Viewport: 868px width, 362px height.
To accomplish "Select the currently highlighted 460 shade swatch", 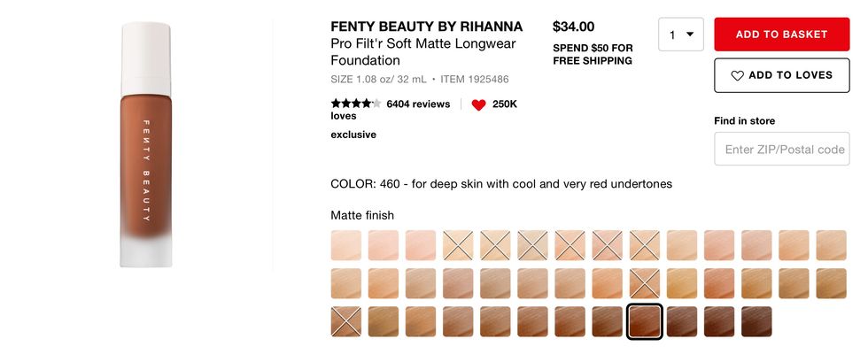I will tap(644, 321).
